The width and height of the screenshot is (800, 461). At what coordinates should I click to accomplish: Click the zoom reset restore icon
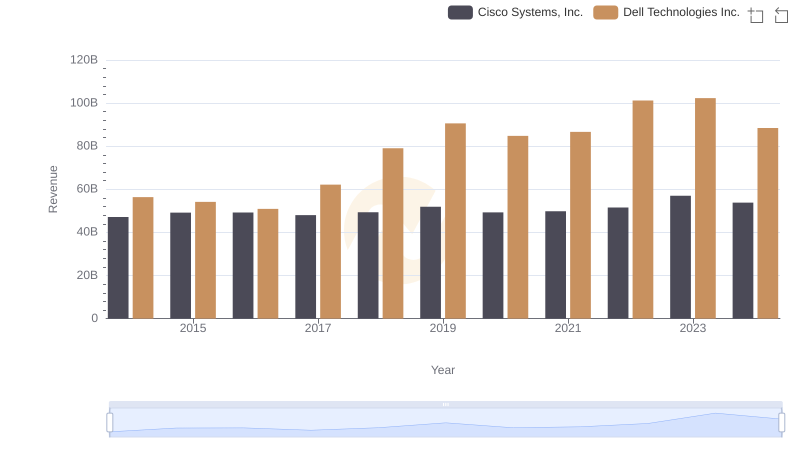point(781,15)
